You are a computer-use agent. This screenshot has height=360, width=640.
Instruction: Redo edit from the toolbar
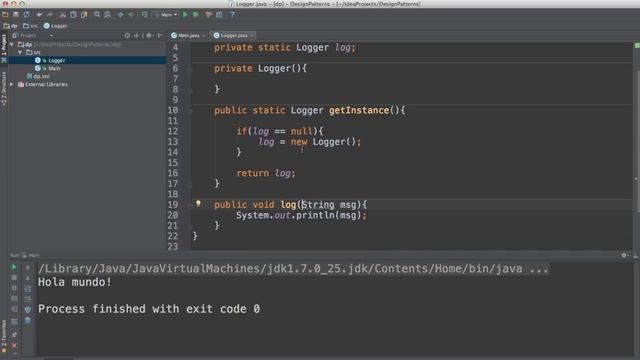(50, 15)
